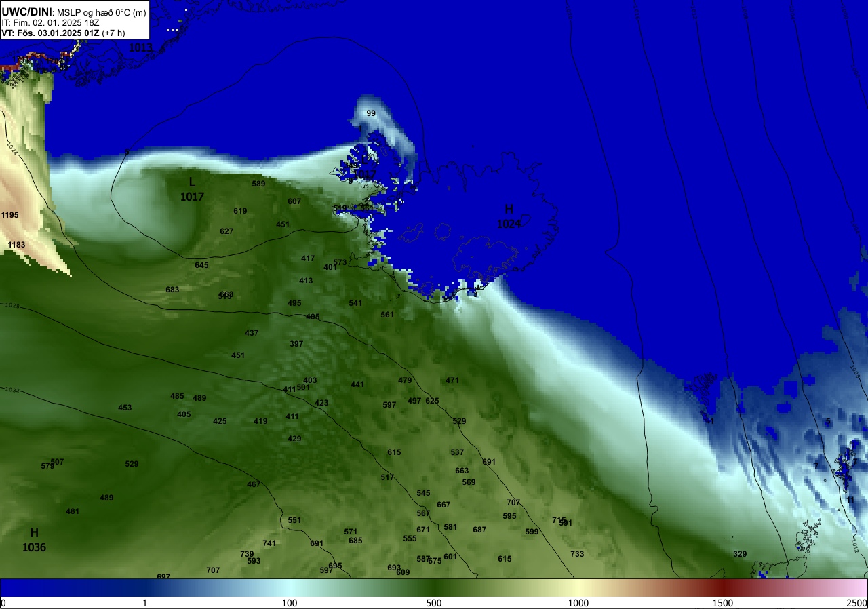The height and width of the screenshot is (609, 868).
Task: Click the 1183 height value on Greenland
Action: coord(16,245)
